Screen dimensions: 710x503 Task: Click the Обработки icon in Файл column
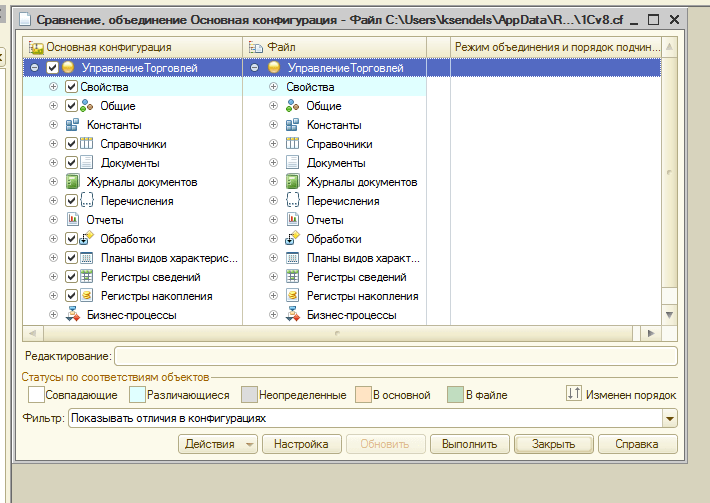tap(292, 239)
